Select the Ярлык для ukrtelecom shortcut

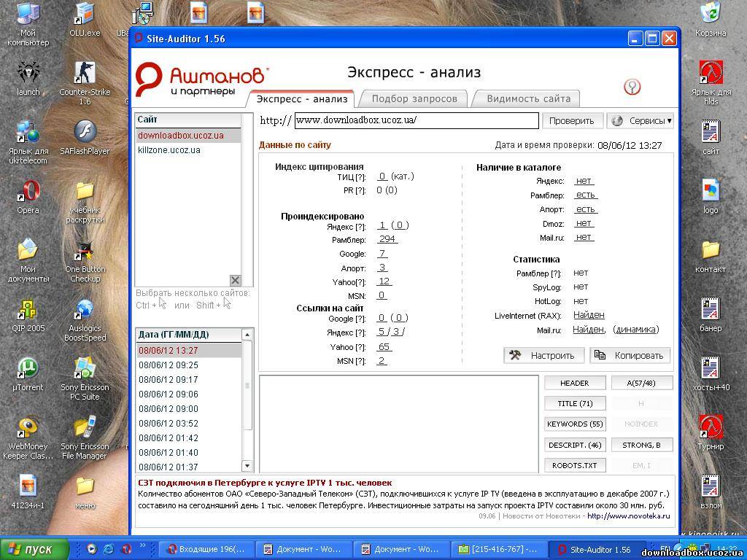[x=28, y=142]
